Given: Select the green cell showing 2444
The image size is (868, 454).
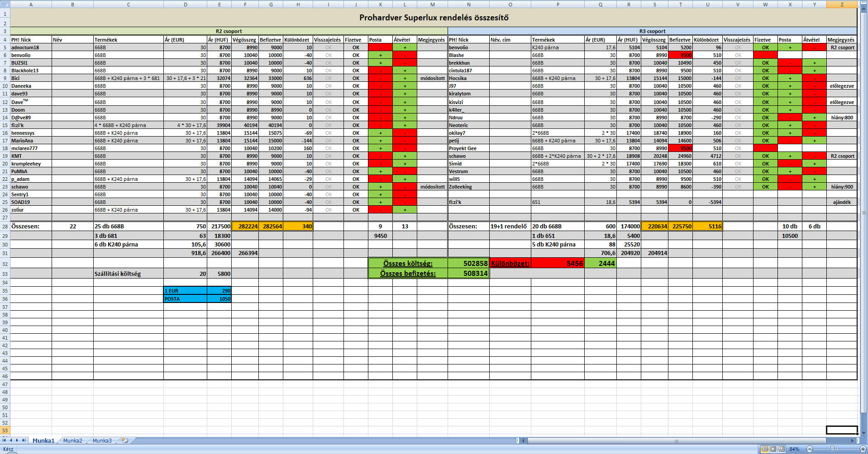Looking at the screenshot, I should [601, 263].
